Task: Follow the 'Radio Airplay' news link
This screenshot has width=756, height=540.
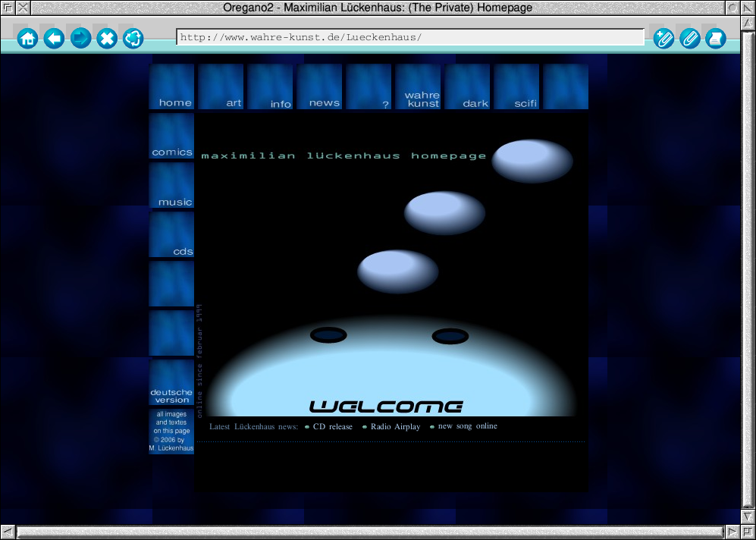Action: (x=395, y=427)
